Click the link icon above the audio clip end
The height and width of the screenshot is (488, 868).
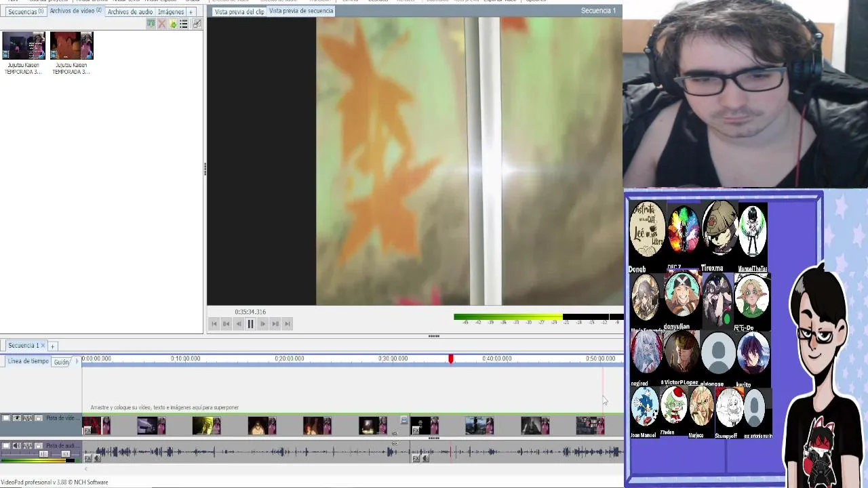coord(395,443)
